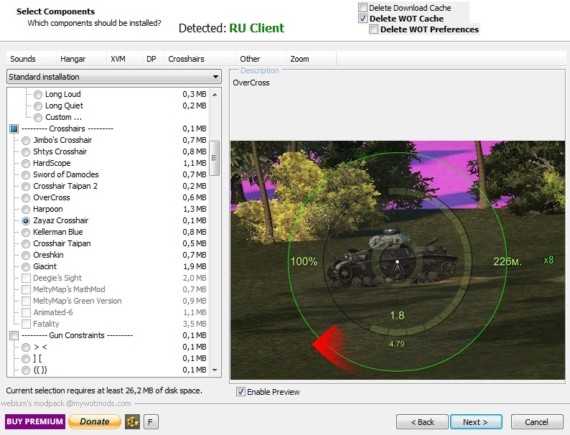Choose Shtys Crosshair radio button

pos(26,152)
